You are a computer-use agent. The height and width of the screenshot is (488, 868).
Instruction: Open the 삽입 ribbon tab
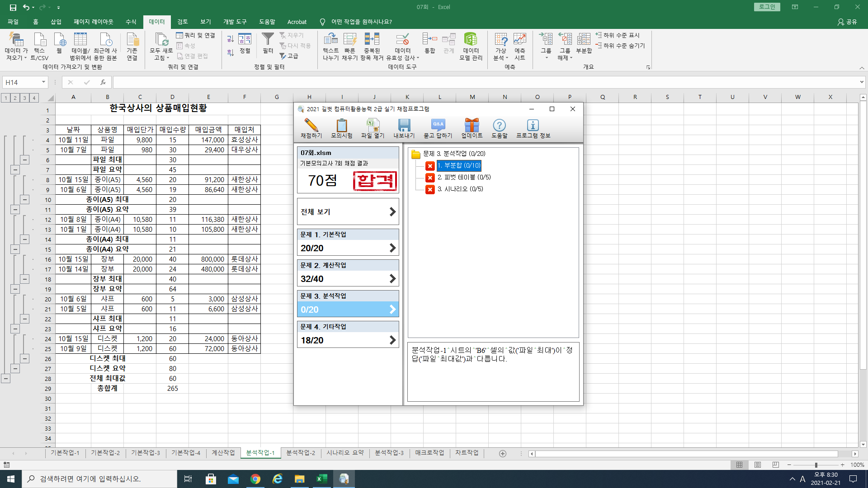pos(56,22)
